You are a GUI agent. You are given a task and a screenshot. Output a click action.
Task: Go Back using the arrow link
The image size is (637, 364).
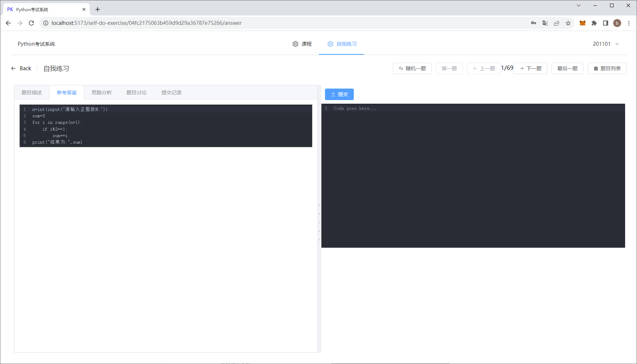pos(21,68)
